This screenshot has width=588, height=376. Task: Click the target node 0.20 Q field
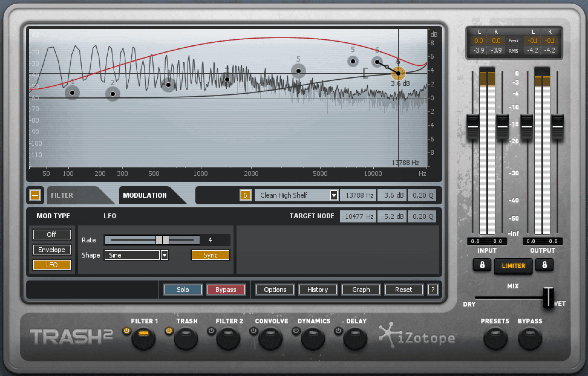[x=422, y=216]
